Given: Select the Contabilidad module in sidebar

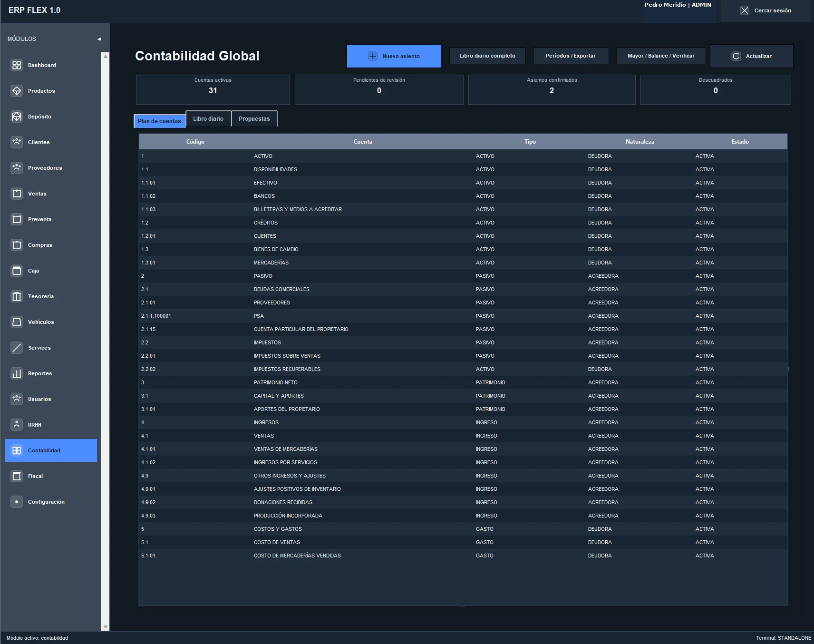Looking at the screenshot, I should click(51, 450).
